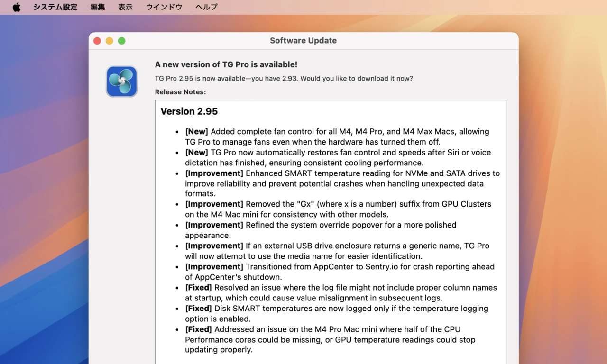Click the [Improvement] SMART temperature reading entry
The width and height of the screenshot is (607, 364).
tap(341, 183)
